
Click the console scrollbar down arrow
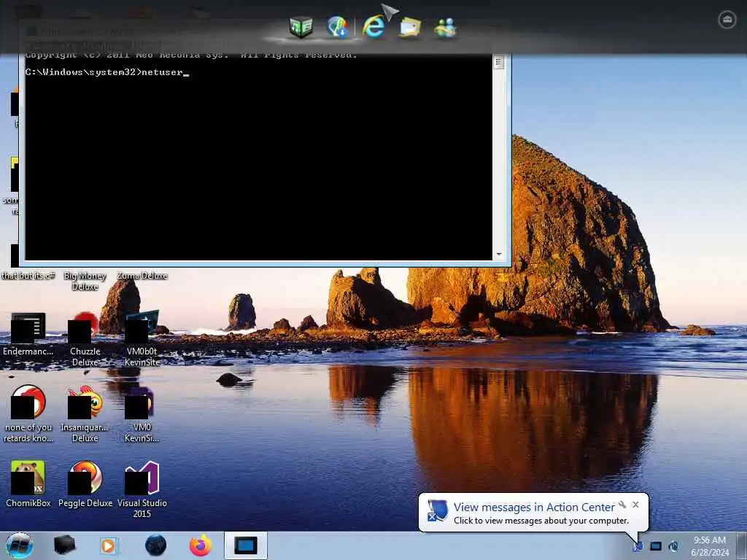(x=499, y=254)
